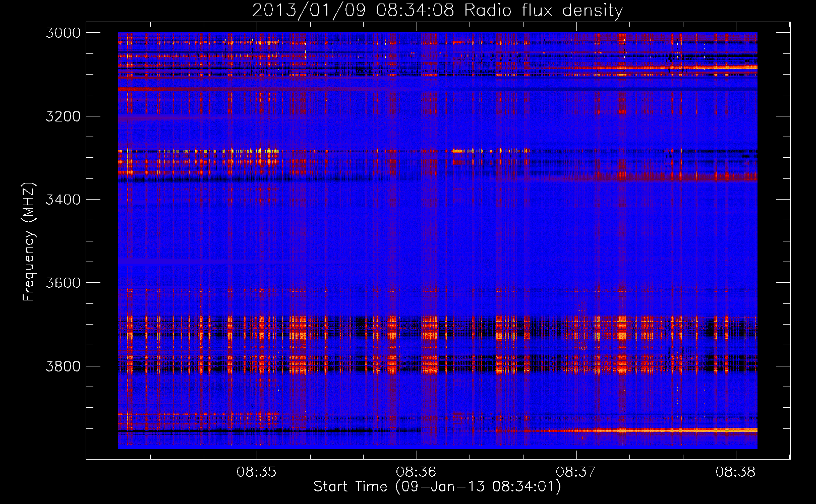
Task: Click the 3200 frequency axis label
Action: [x=63, y=116]
